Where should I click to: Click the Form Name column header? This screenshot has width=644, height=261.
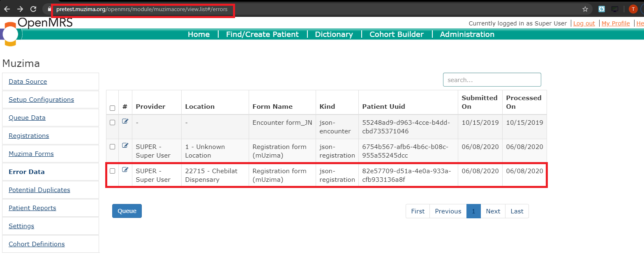(272, 107)
